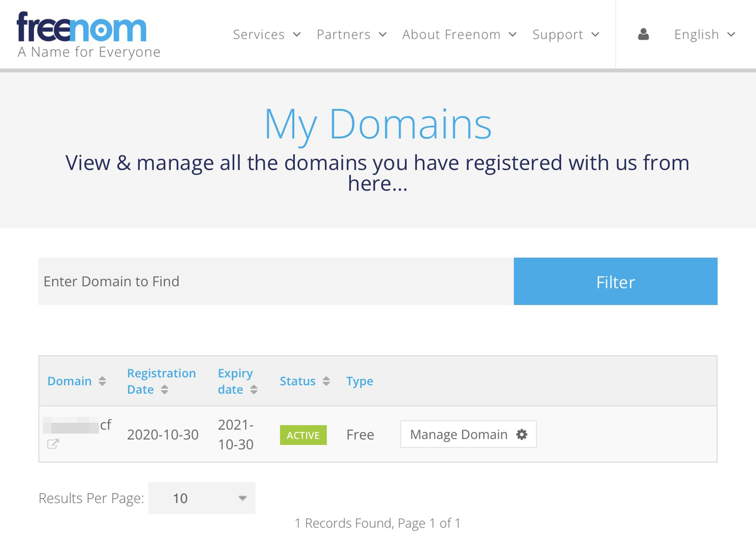Click the .cf domain name cell
756x539 pixels.
[x=77, y=425]
